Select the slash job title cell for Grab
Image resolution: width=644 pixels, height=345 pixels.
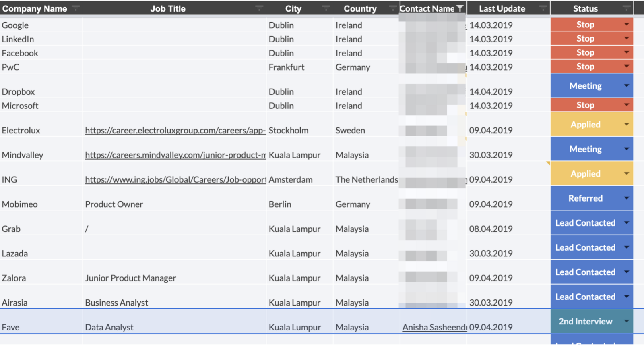(x=174, y=223)
